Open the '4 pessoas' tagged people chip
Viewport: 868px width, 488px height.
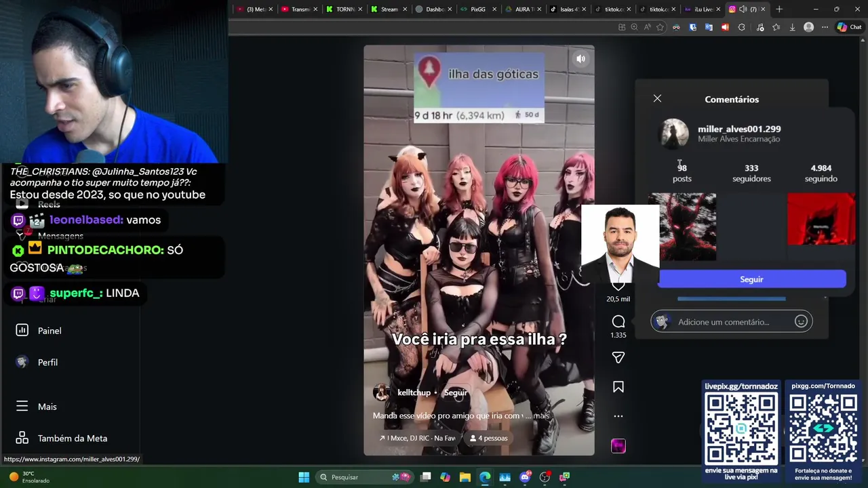pyautogui.click(x=488, y=438)
